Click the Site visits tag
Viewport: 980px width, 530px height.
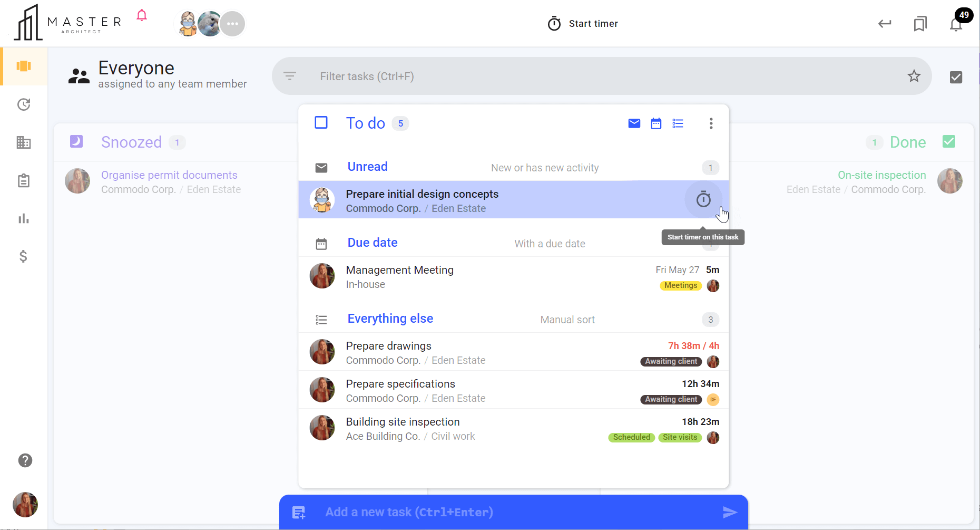(x=680, y=437)
